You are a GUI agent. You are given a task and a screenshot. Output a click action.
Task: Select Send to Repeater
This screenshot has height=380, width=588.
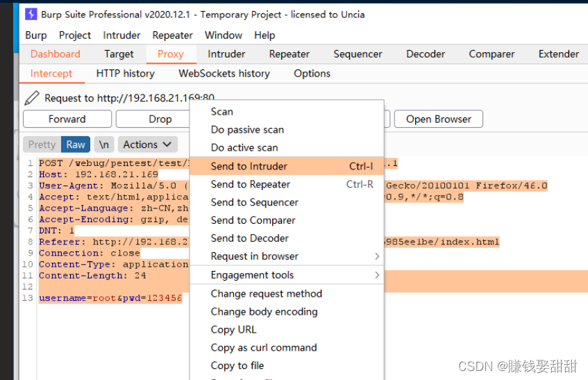pyautogui.click(x=287, y=184)
